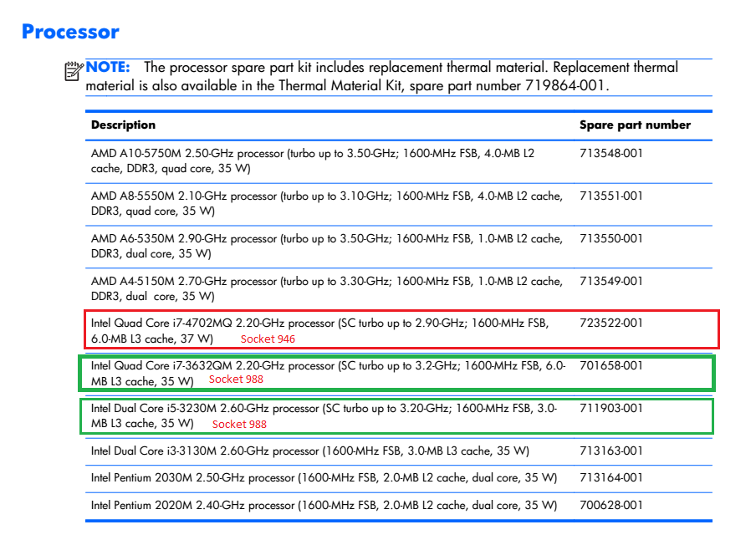The height and width of the screenshot is (540, 756).
Task: Click the Spare part number column header
Action: 635,125
